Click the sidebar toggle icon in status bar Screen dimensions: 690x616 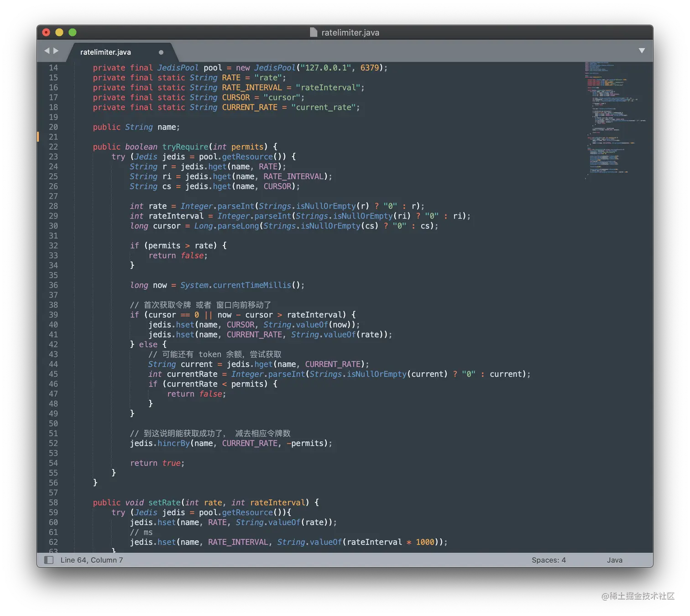tap(49, 560)
